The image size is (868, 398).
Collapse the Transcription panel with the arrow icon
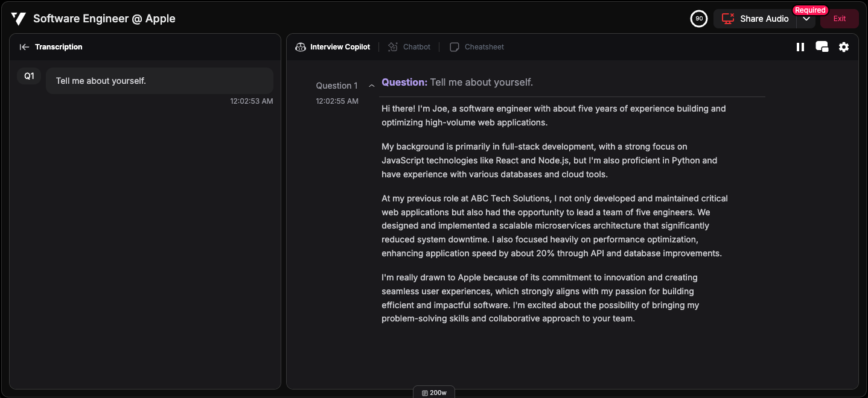coord(24,47)
